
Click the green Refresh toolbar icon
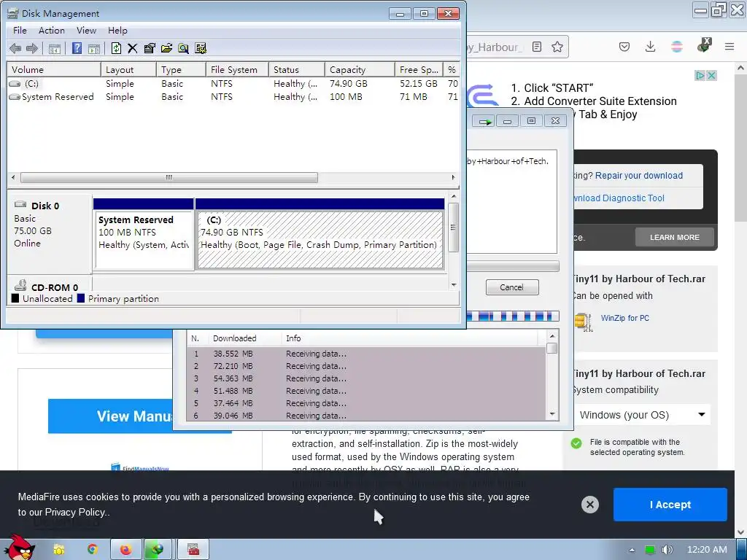(x=116, y=48)
